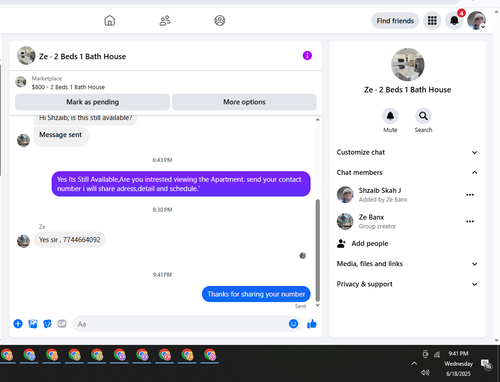The height and width of the screenshot is (382, 500).
Task: Click the scroll up arrow in chat
Action: pyautogui.click(x=318, y=119)
